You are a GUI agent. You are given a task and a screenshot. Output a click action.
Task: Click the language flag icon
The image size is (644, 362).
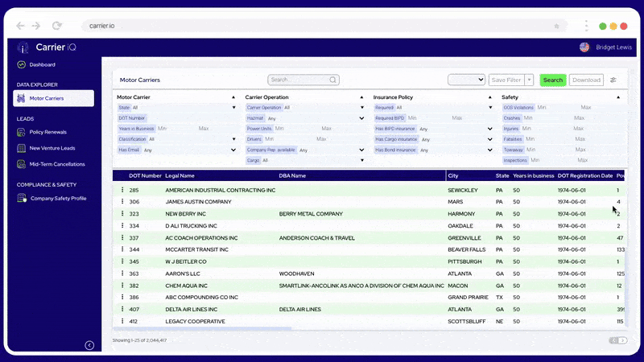584,47
